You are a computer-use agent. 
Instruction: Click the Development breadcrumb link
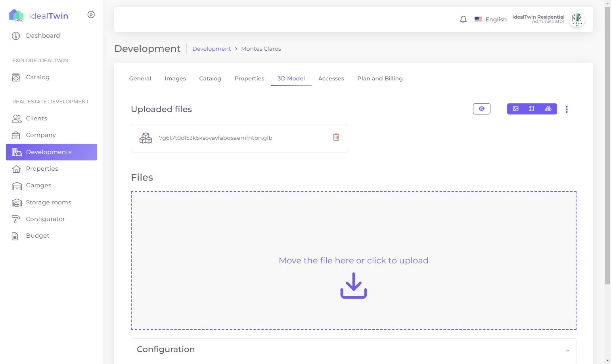click(211, 49)
